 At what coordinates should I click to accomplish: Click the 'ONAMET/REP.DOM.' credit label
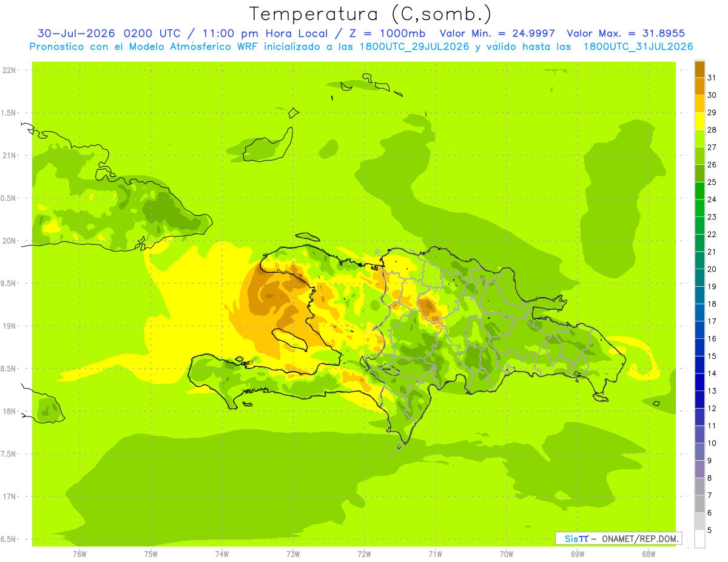[x=641, y=538]
